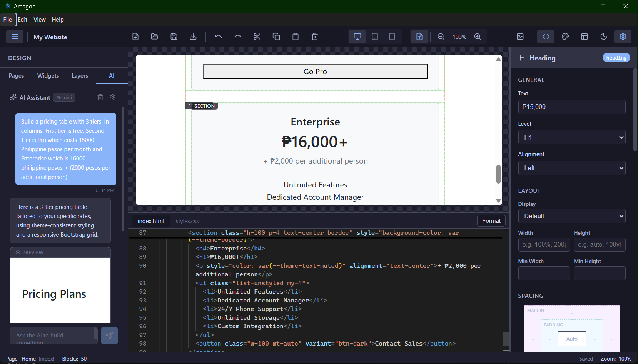Viewport: 638px width, 364px height.
Task: Click the new page file icon
Action: pos(135,37)
